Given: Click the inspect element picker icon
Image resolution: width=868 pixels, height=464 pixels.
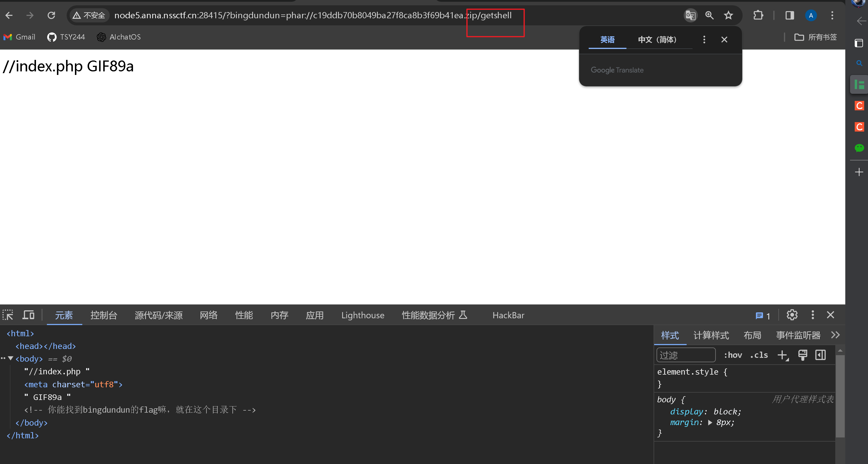Looking at the screenshot, I should click(8, 315).
